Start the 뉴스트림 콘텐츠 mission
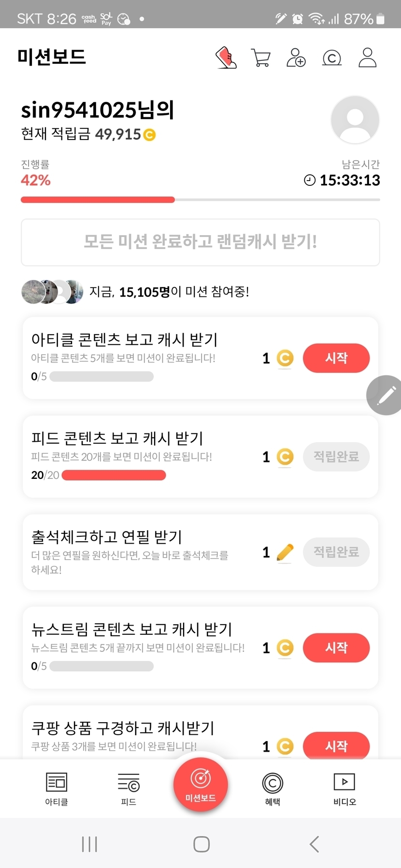The height and width of the screenshot is (868, 401). (336, 648)
